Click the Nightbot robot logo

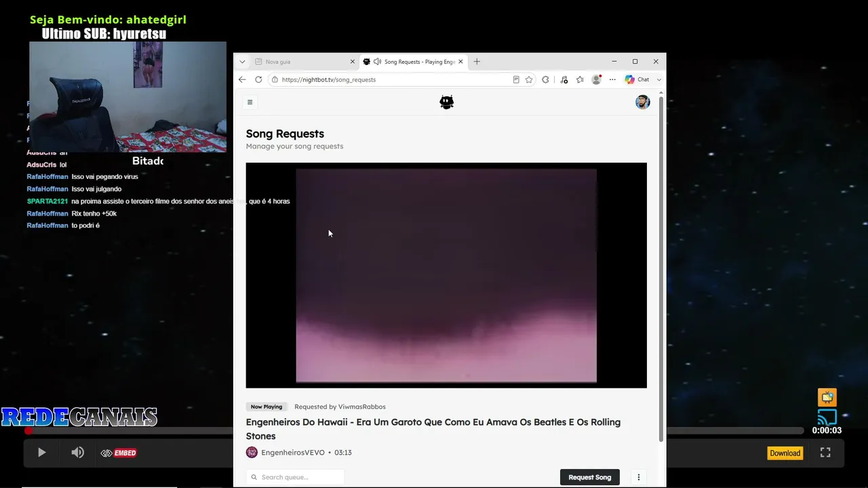(x=446, y=102)
